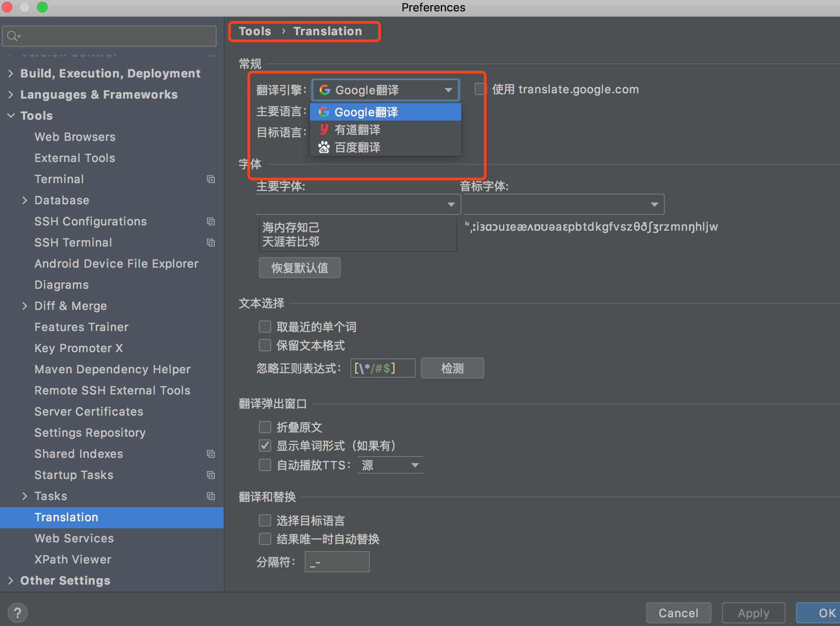Viewport: 840px width, 626px height.
Task: Click the 分隔符 input field
Action: pos(337,562)
